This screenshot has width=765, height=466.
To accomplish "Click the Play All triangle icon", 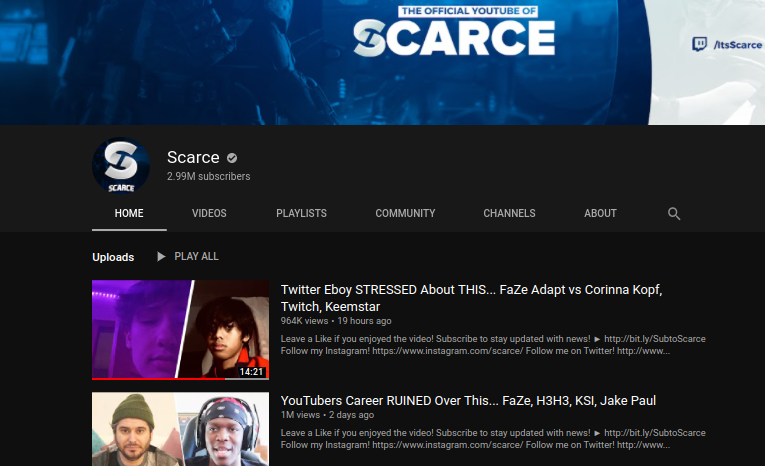I will click(161, 256).
